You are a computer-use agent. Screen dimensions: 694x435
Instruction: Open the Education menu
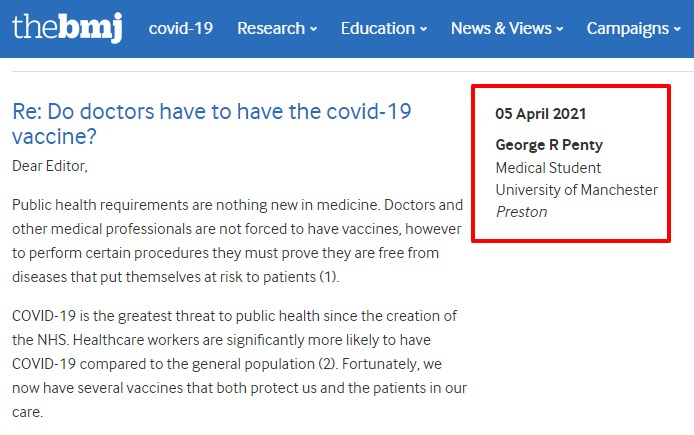click(384, 28)
